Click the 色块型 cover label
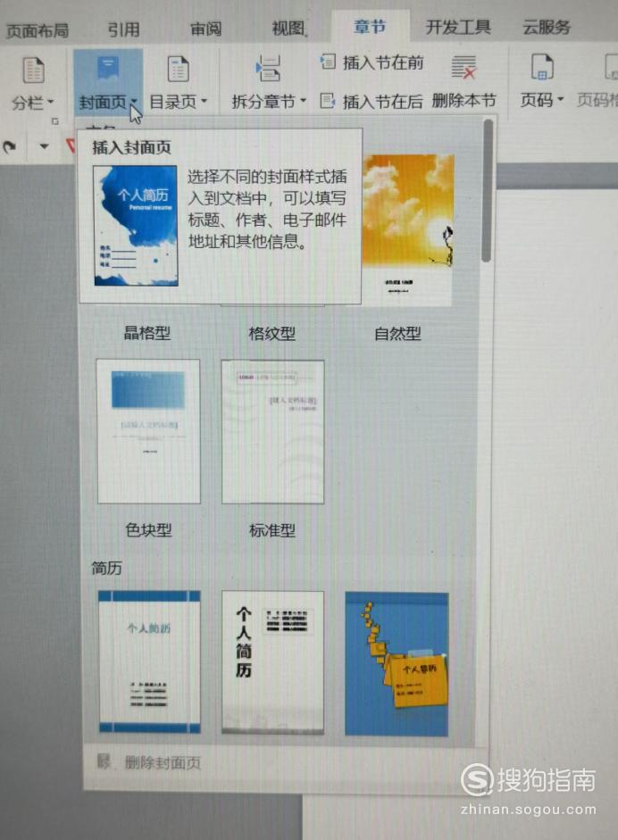 pyautogui.click(x=148, y=530)
